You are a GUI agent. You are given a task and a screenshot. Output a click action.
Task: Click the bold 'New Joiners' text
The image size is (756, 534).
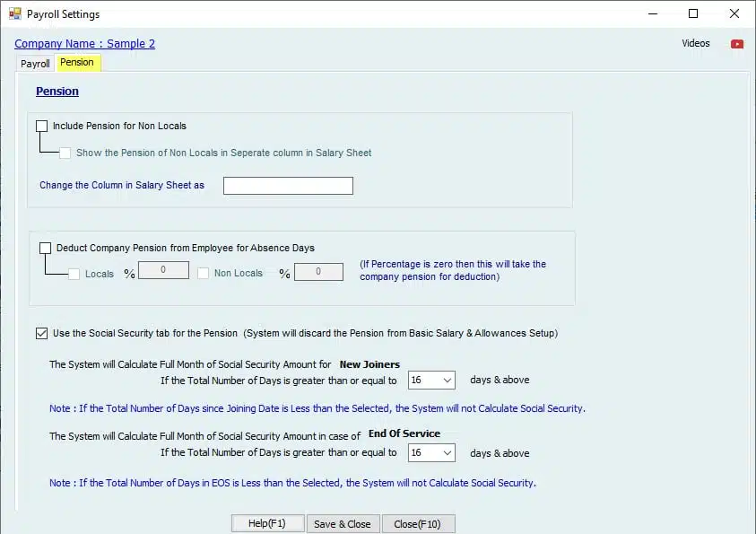[369, 364]
